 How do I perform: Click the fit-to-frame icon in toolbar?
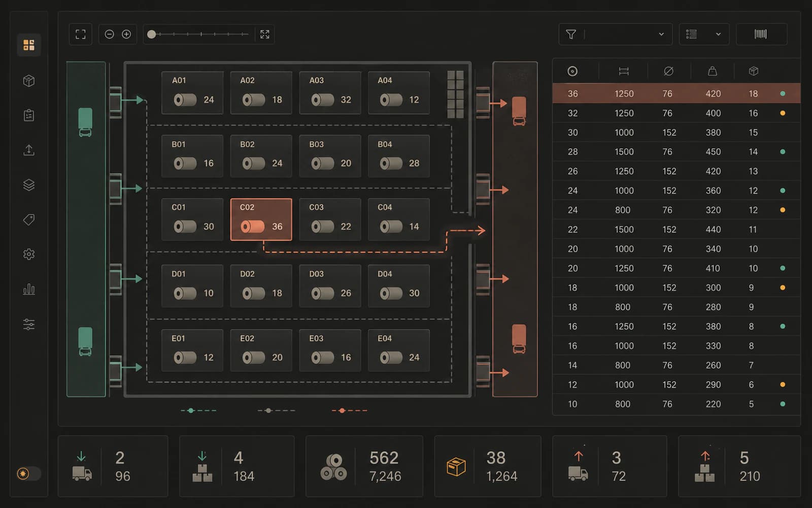(81, 34)
